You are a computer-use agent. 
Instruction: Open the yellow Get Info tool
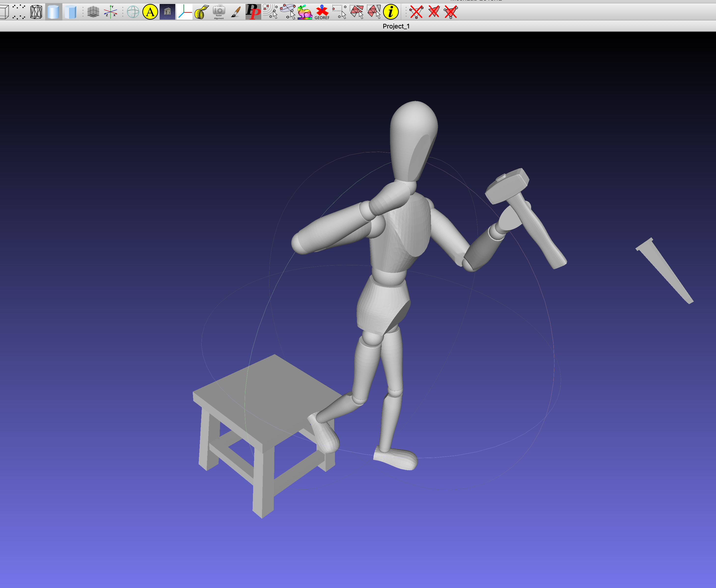[x=391, y=12]
